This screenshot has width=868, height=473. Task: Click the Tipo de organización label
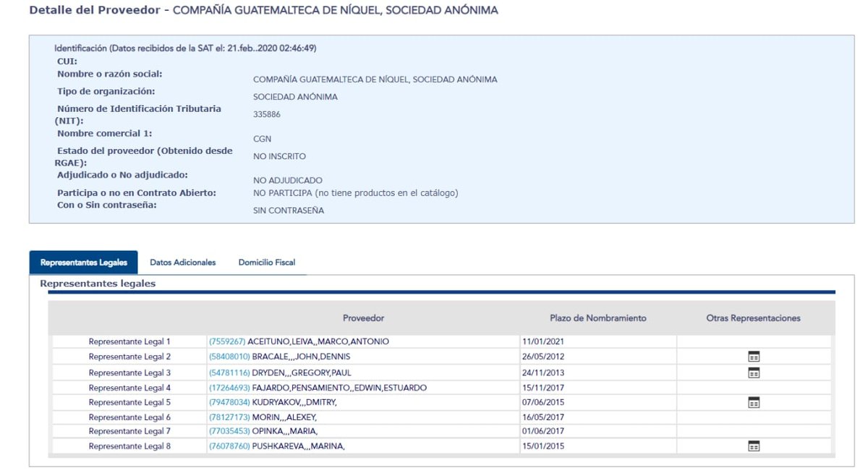pyautogui.click(x=106, y=91)
